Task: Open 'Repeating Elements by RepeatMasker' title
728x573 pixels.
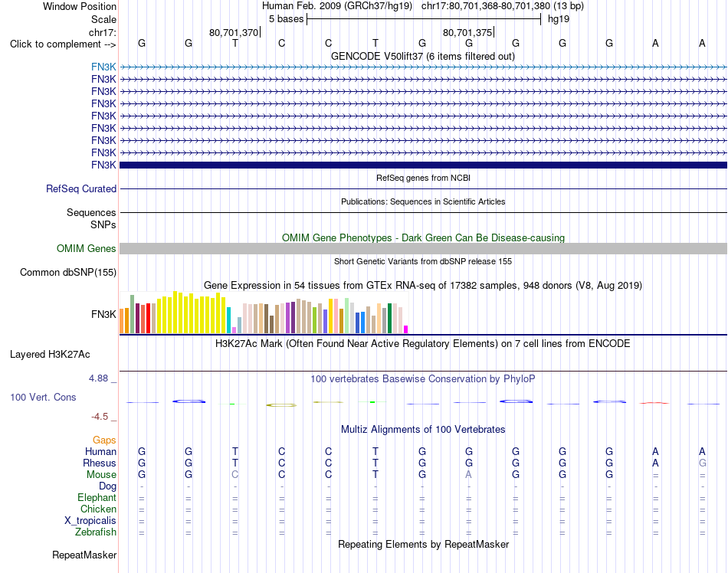Action: point(423,544)
